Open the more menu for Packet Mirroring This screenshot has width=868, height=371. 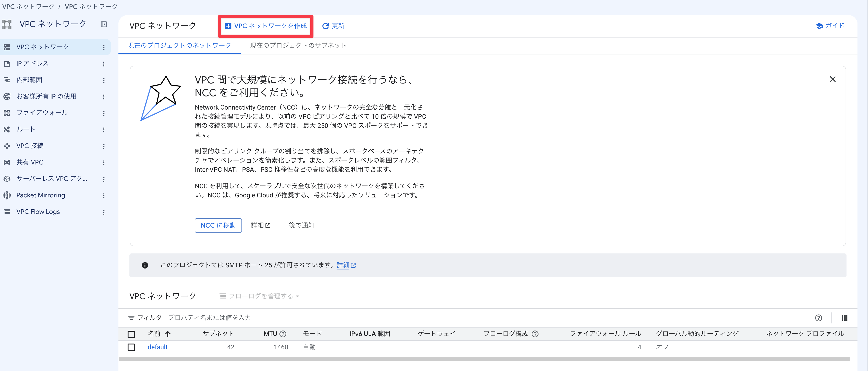click(x=104, y=196)
